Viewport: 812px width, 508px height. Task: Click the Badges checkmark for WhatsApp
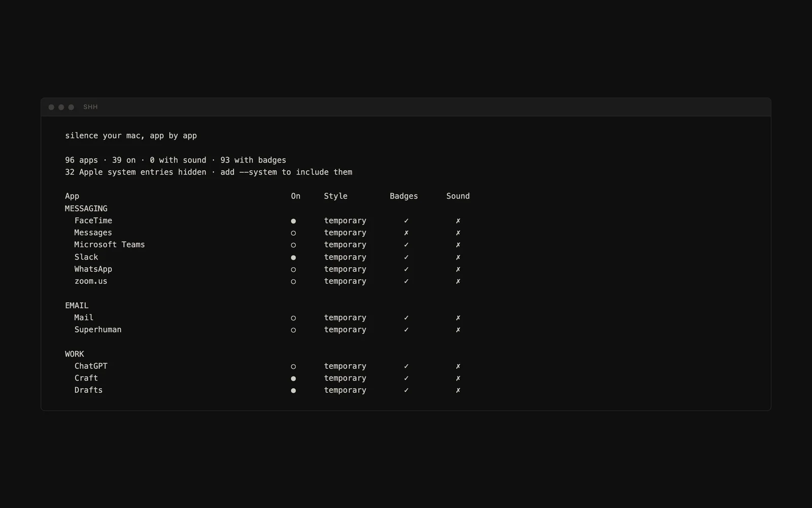406,269
